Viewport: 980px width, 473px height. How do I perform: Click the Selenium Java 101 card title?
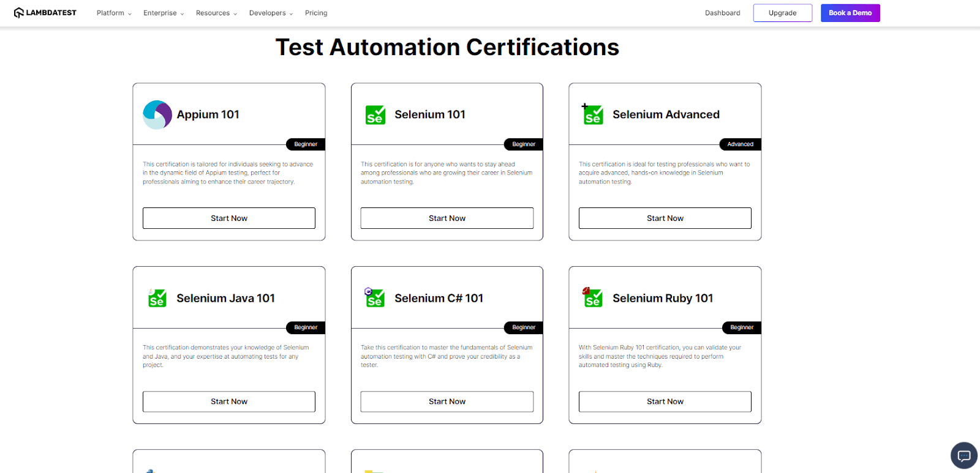tap(226, 298)
